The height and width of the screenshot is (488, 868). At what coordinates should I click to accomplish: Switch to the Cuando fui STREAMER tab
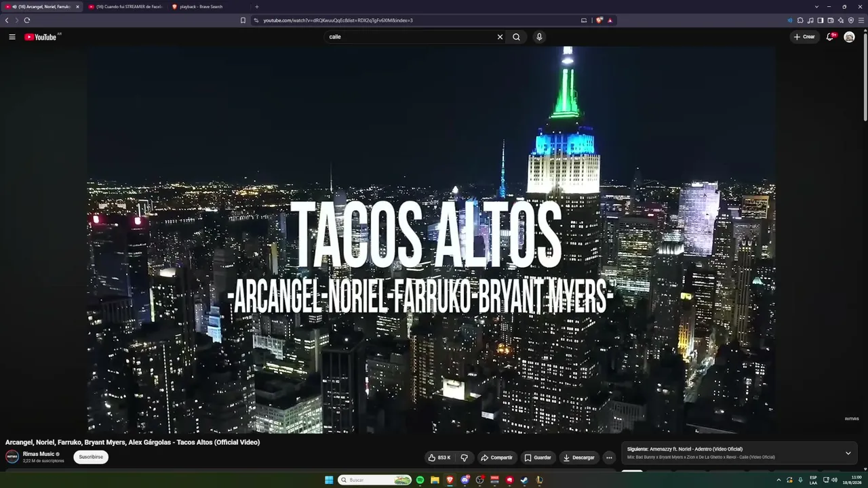coord(125,7)
